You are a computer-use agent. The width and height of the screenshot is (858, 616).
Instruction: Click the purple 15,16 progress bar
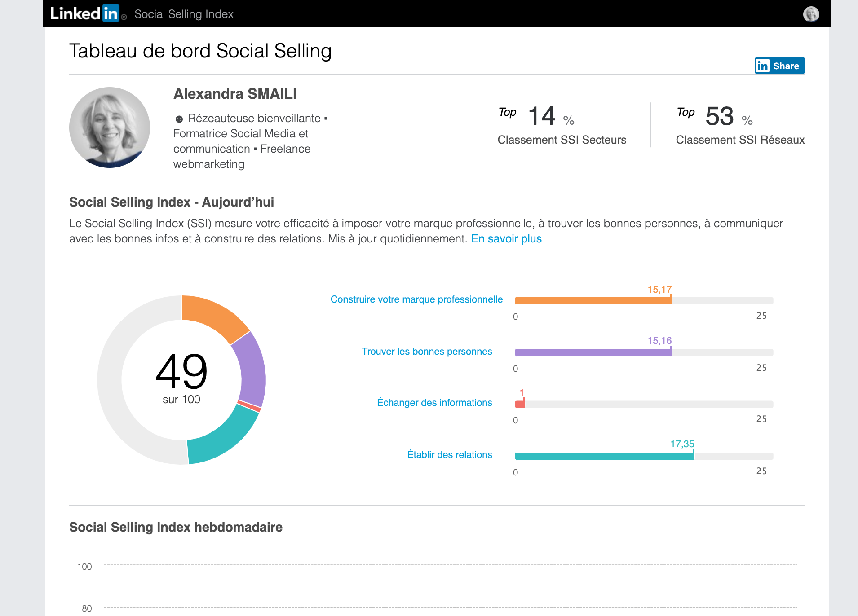tap(593, 352)
